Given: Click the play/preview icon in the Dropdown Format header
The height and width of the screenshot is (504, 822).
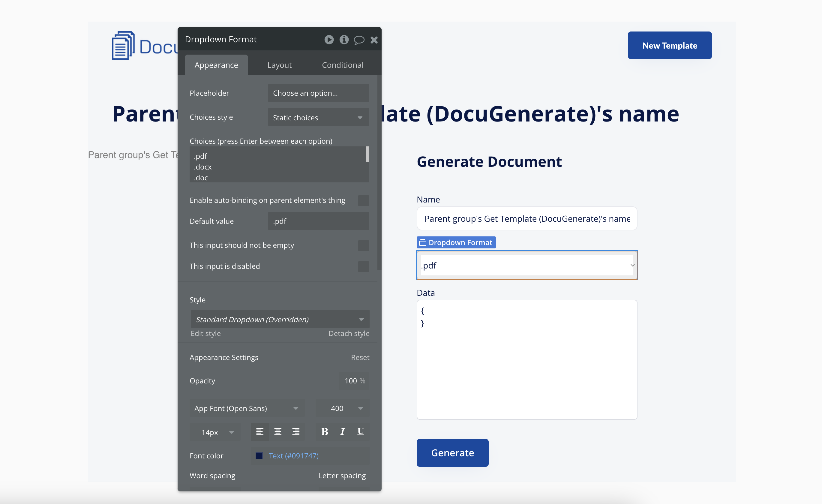Looking at the screenshot, I should tap(329, 40).
